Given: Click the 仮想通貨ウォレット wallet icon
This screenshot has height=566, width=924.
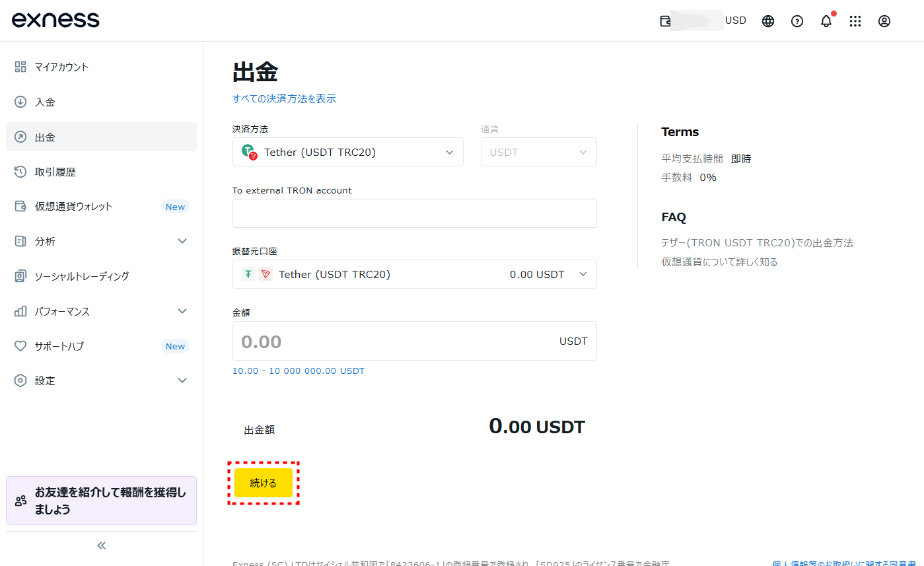Looking at the screenshot, I should point(20,206).
